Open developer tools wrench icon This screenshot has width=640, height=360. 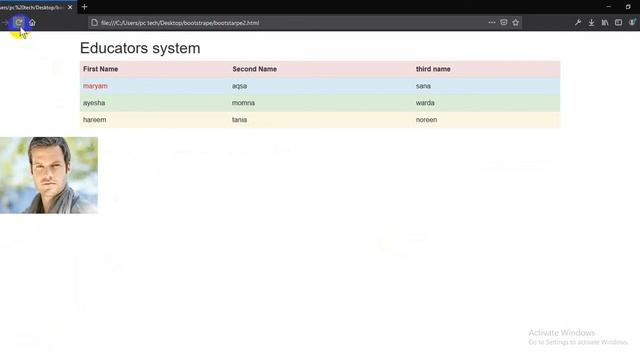pyautogui.click(x=578, y=23)
